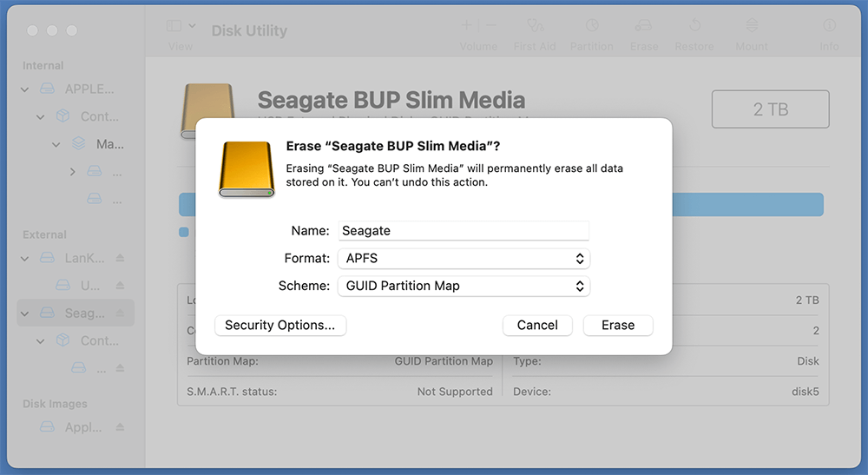Screen dimensions: 868x475
Task: Click the 2 TB capacity box
Action: [771, 109]
